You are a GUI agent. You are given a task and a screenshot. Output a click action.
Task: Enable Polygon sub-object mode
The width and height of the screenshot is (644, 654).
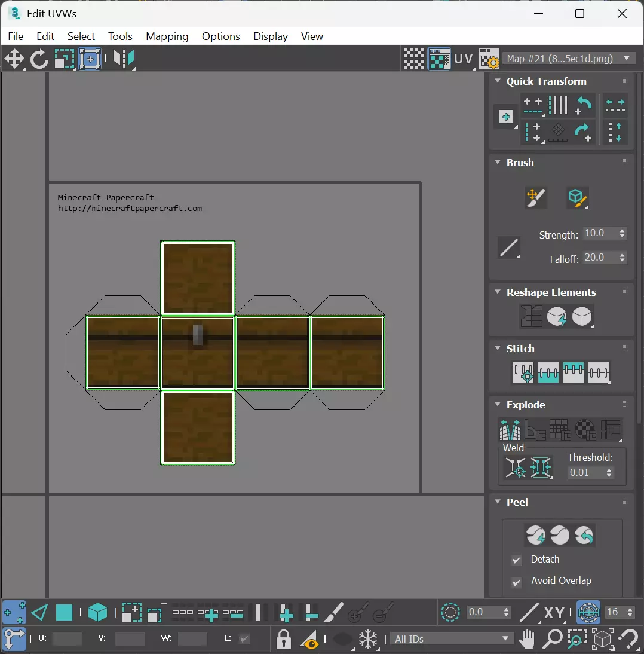pyautogui.click(x=64, y=613)
